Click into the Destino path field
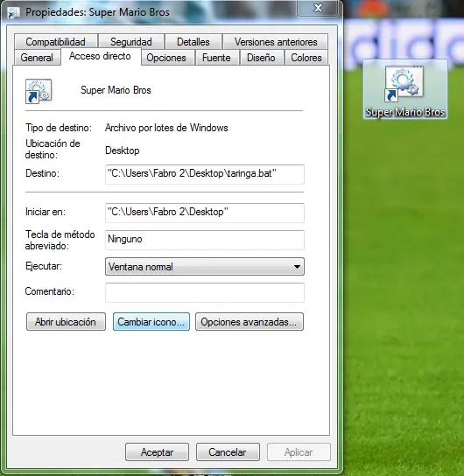 205,174
